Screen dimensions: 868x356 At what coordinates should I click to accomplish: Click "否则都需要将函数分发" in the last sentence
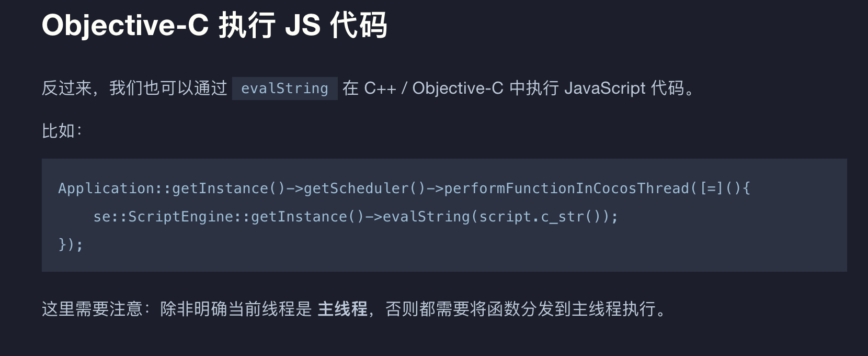(469, 309)
